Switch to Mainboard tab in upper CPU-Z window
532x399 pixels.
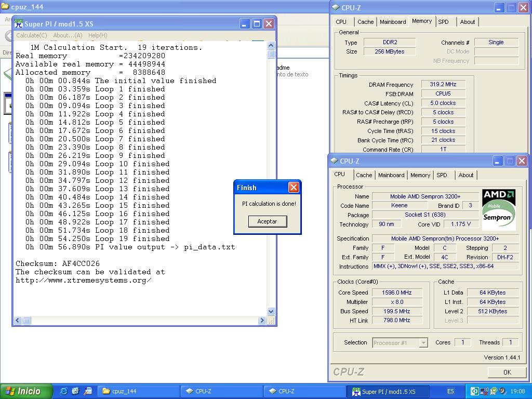(393, 22)
